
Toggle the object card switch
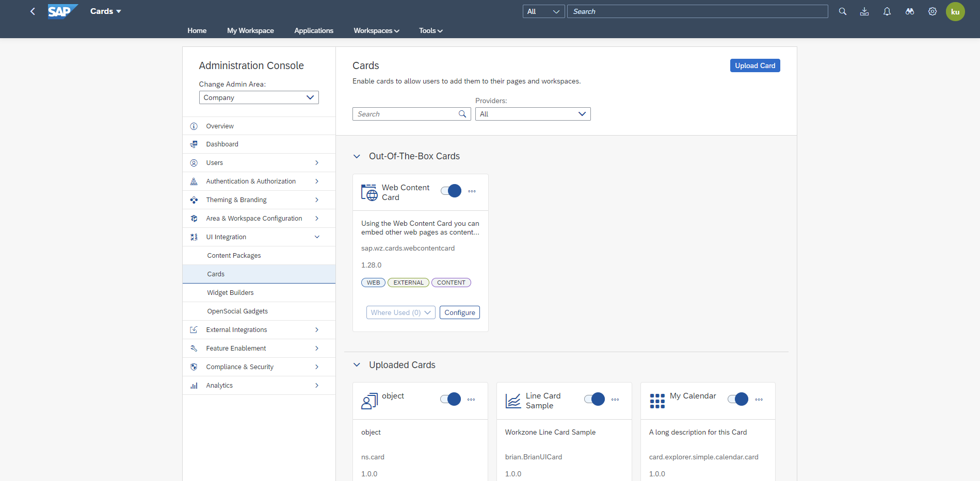click(451, 399)
